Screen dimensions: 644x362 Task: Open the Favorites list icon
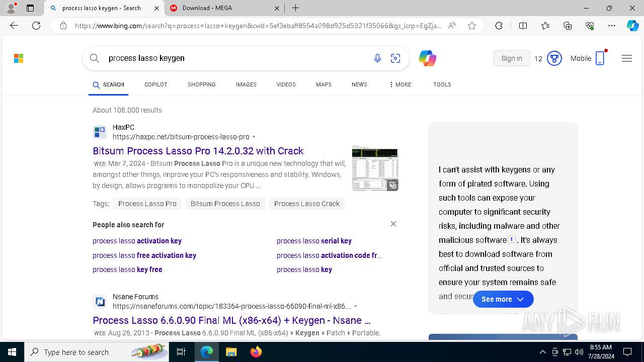[x=545, y=26]
